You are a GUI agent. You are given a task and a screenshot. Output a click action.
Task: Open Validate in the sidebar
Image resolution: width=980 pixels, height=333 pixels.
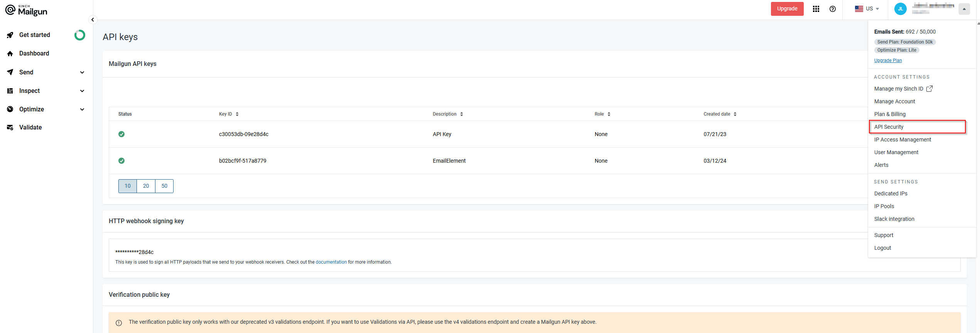point(30,128)
